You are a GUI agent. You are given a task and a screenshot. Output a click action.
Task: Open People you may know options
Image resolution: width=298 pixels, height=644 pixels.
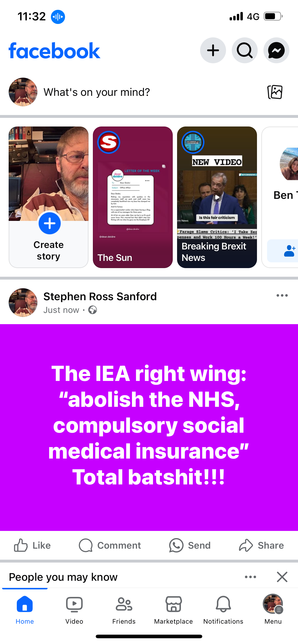pyautogui.click(x=250, y=577)
